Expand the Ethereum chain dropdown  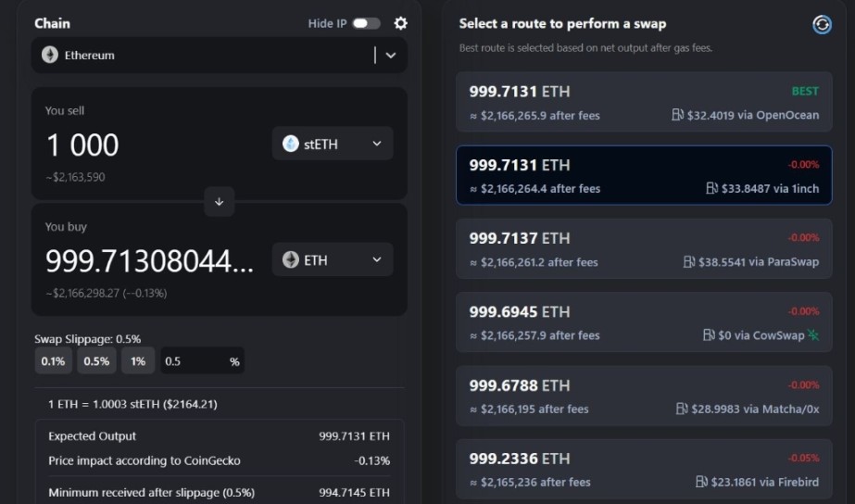[x=390, y=56]
